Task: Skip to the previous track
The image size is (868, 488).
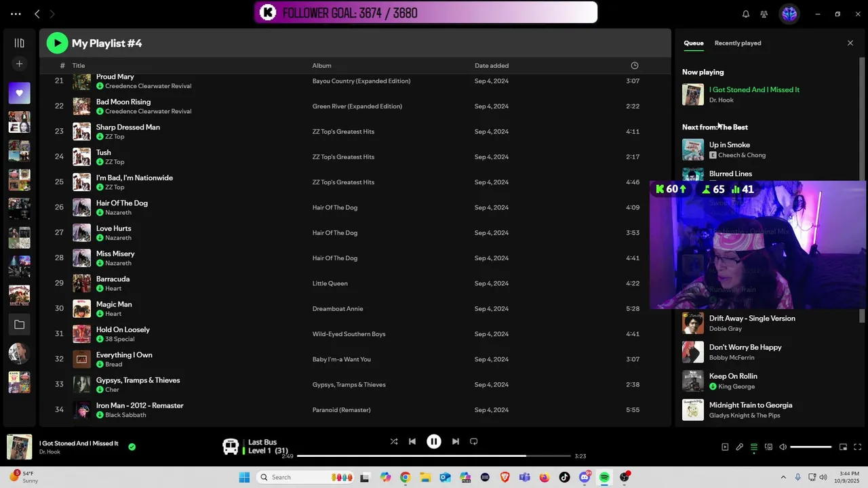Action: (412, 441)
